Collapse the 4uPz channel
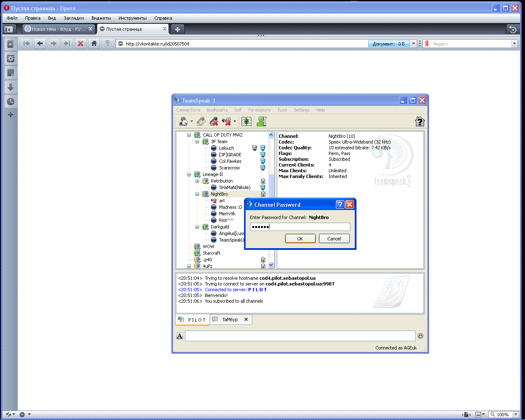The height and width of the screenshot is (420, 525). 189,266
